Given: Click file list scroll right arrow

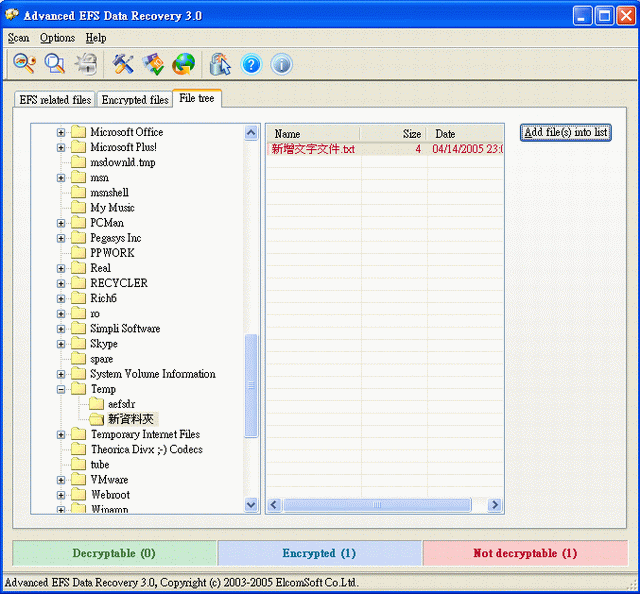Looking at the screenshot, I should coord(495,505).
